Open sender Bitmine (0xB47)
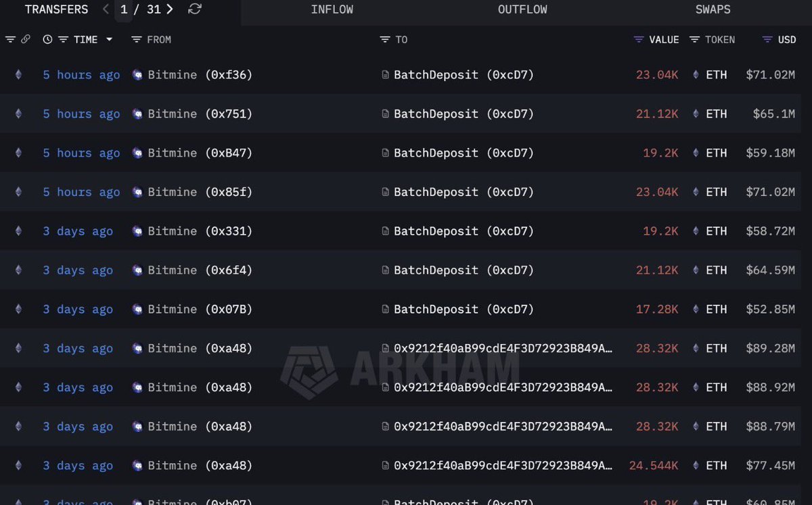 (200, 153)
